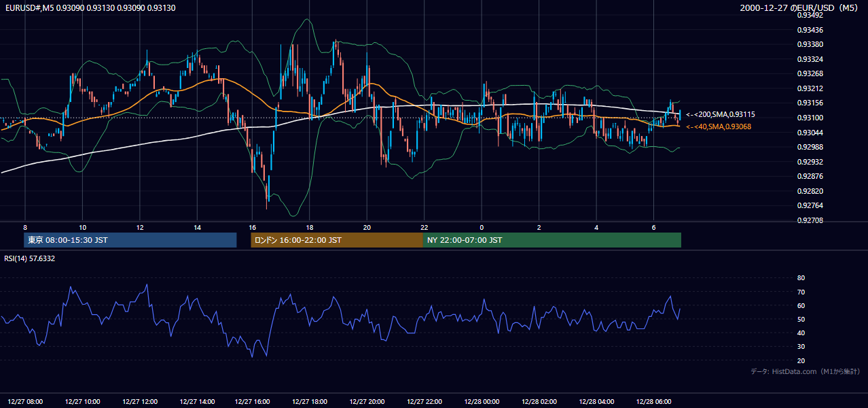The image size is (868, 408).
Task: Click the 200 SMA 0.93115 label
Action: click(x=721, y=115)
